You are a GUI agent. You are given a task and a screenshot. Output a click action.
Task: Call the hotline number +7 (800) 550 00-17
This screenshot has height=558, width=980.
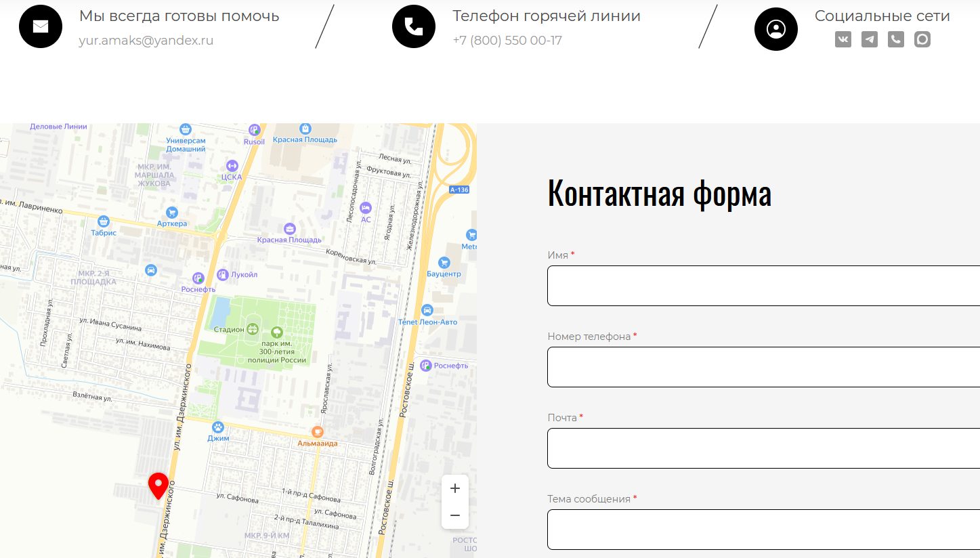507,41
